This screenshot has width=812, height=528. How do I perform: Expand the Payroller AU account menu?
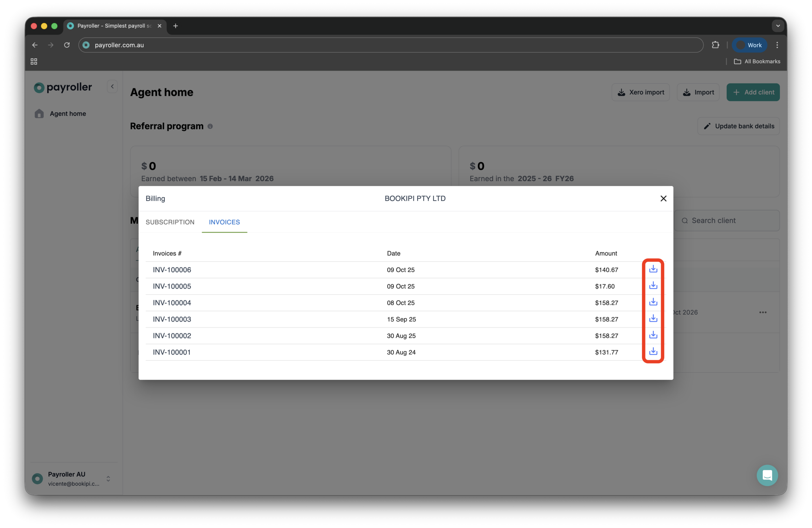click(x=108, y=479)
